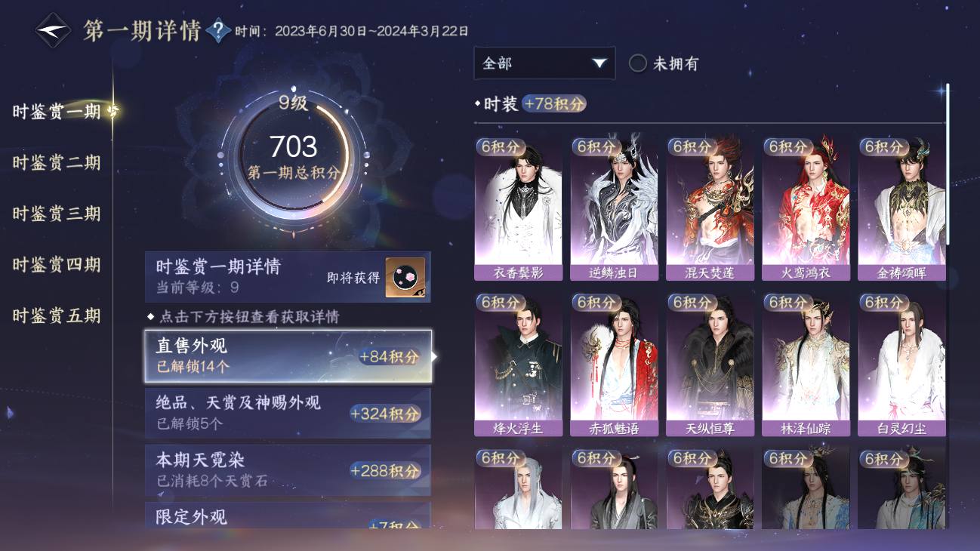Open the question mark help icon
This screenshot has width=980, height=551.
click(218, 31)
